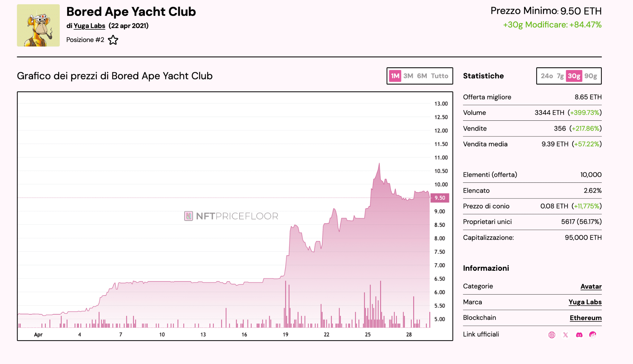Open the Discord link icon
The height and width of the screenshot is (364, 633).
[x=579, y=335]
